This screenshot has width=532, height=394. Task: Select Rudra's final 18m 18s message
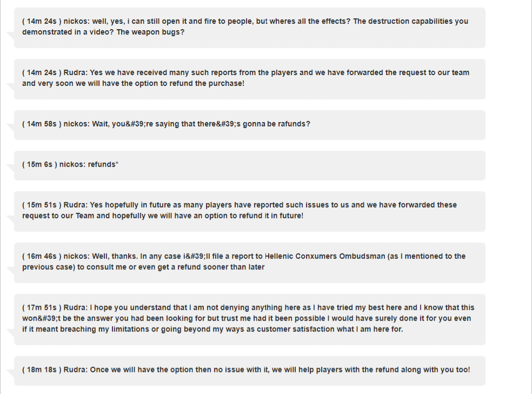click(x=250, y=371)
